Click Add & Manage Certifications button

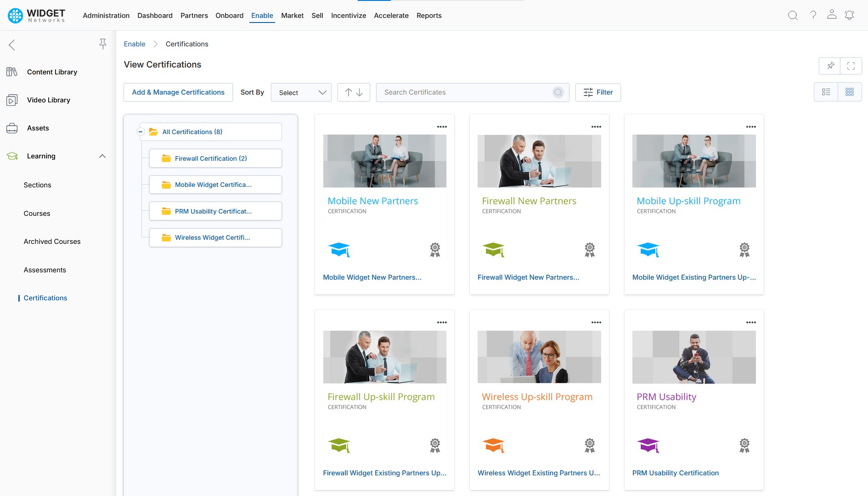[178, 92]
